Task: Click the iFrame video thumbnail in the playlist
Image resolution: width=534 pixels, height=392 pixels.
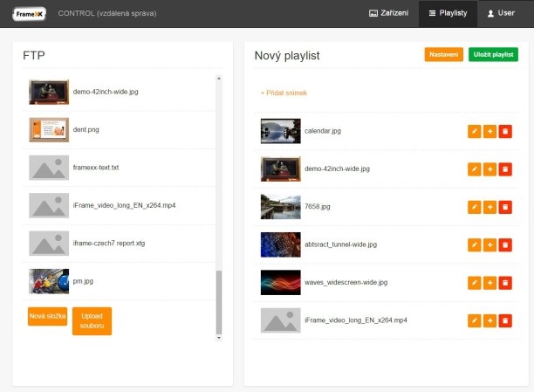Action: coord(281,320)
